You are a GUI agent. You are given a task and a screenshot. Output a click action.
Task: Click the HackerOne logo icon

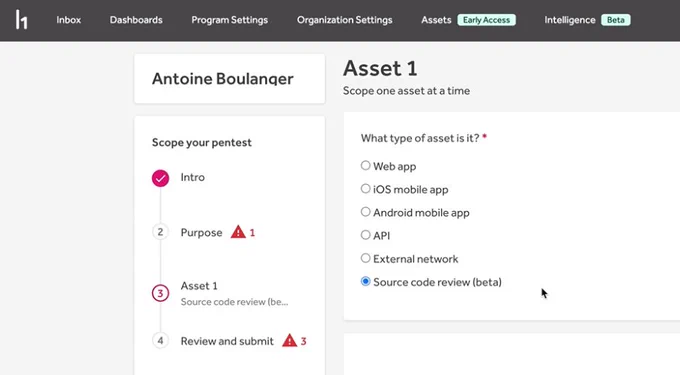[21, 20]
